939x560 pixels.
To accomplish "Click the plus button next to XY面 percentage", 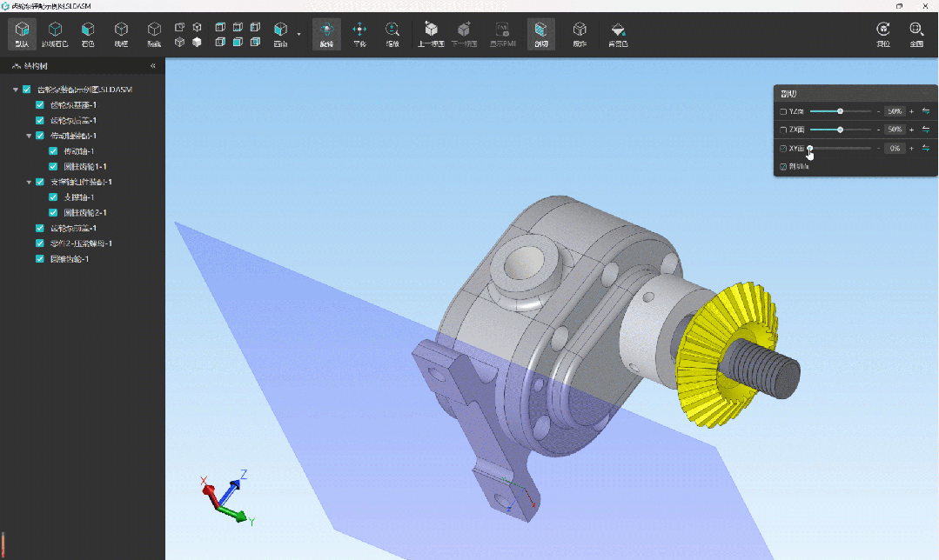I will pyautogui.click(x=912, y=149).
